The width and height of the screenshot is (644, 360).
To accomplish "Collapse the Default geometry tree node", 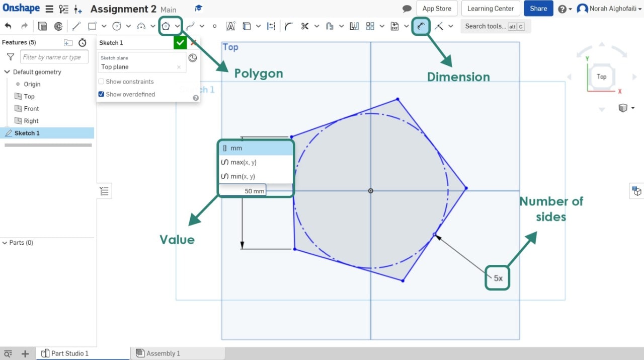I will (7, 72).
